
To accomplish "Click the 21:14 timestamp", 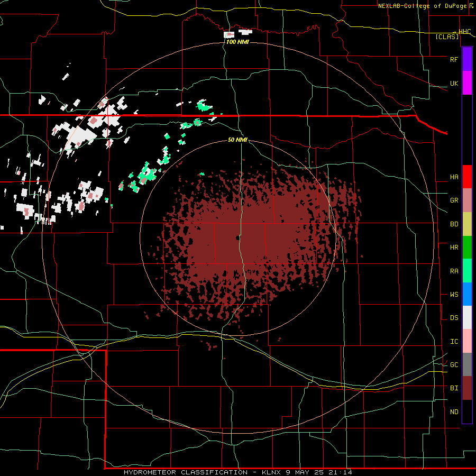I will 340,472.
